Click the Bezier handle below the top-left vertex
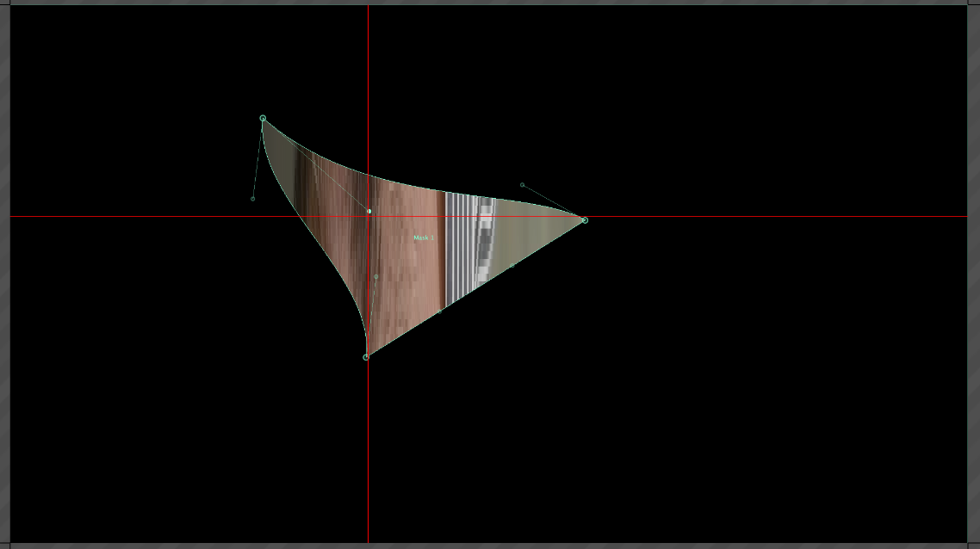The width and height of the screenshot is (980, 549). tap(252, 199)
